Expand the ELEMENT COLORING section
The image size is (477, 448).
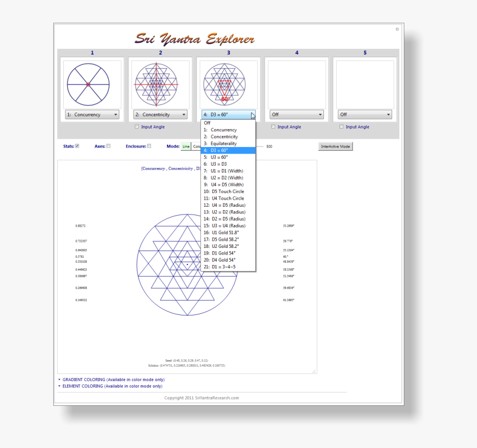[110, 386]
